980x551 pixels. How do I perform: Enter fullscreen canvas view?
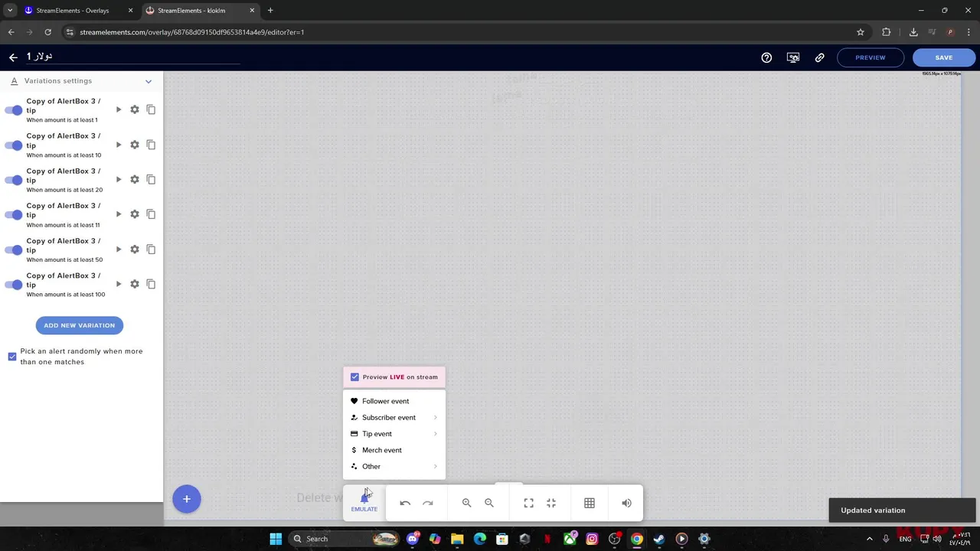528,503
